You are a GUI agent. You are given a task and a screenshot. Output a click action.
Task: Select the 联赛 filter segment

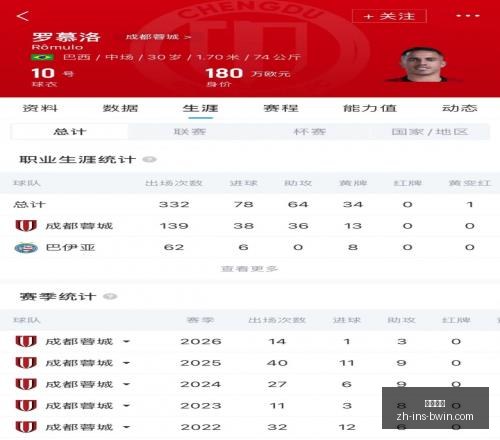click(x=190, y=132)
